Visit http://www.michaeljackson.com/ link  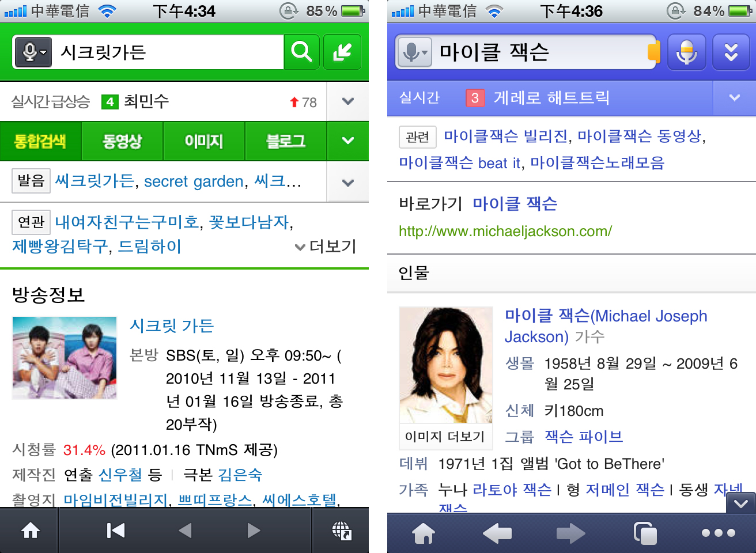click(505, 231)
